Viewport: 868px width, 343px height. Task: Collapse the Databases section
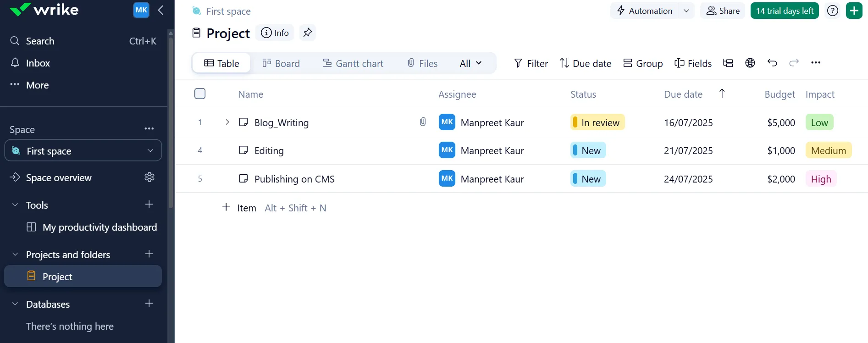pyautogui.click(x=15, y=304)
